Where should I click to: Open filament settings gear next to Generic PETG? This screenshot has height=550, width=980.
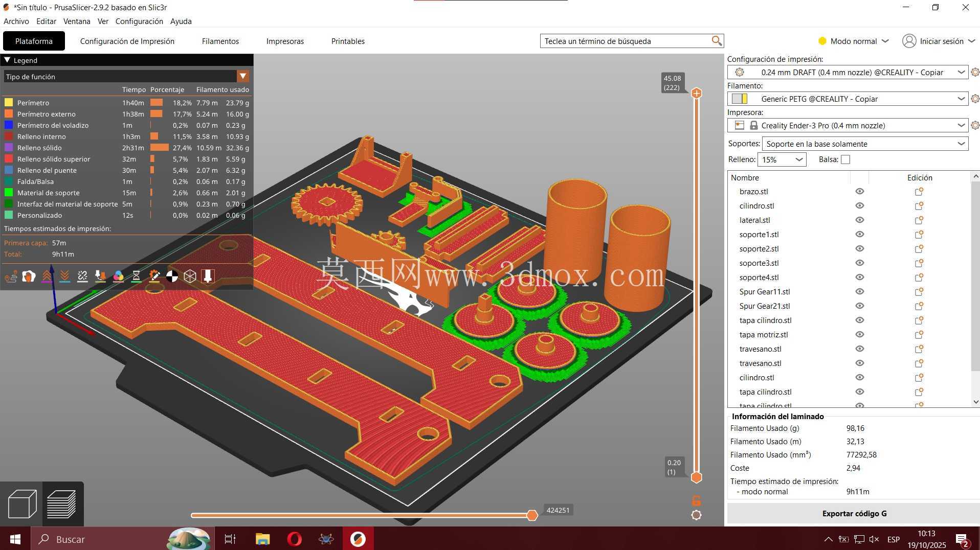tap(975, 99)
